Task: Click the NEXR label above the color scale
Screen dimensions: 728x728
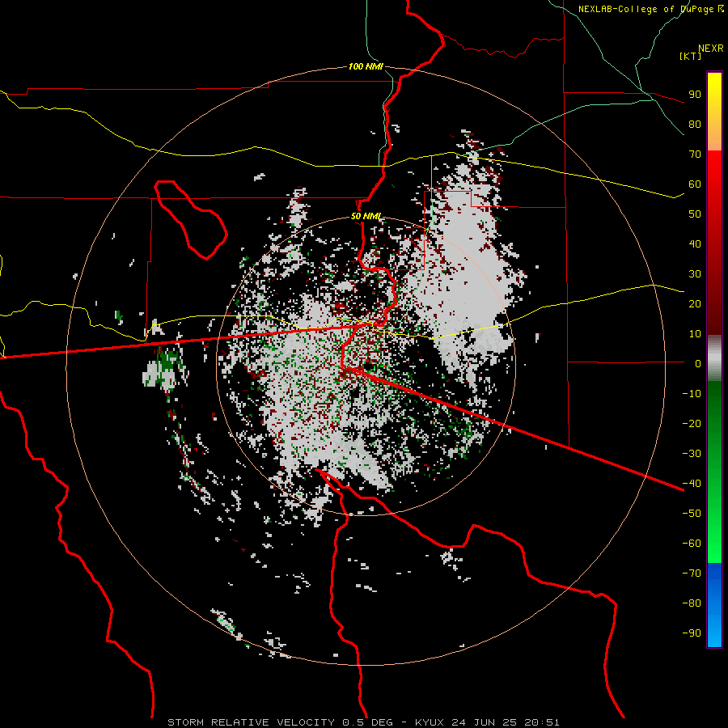Action: coord(711,49)
